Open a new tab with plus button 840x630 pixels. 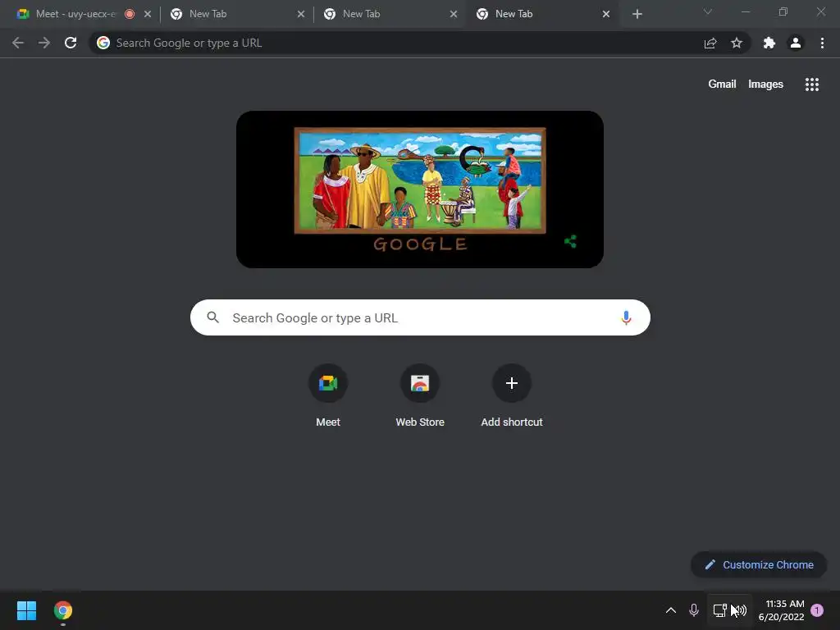tap(637, 14)
